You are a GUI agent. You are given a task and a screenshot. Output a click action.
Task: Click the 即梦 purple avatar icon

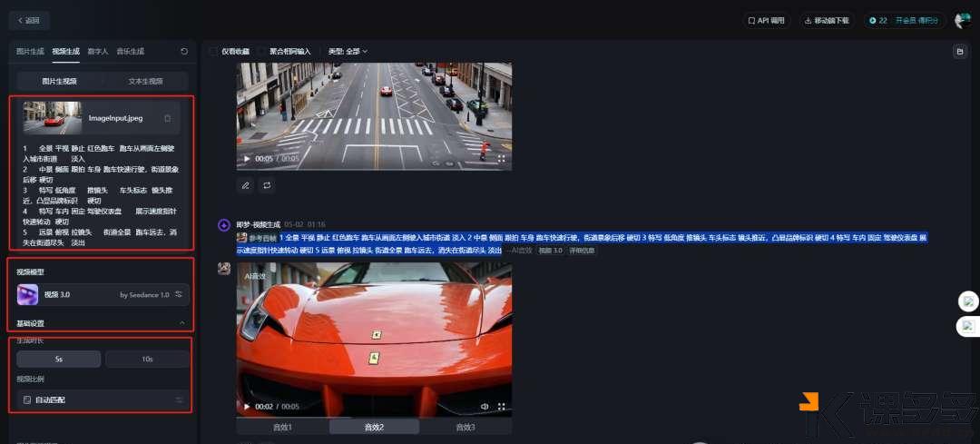224,225
